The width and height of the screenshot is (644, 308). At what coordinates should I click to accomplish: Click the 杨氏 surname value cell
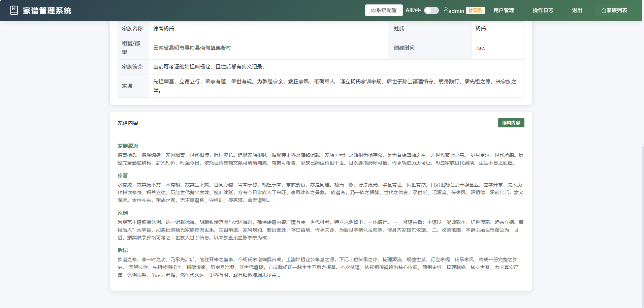click(x=497, y=29)
